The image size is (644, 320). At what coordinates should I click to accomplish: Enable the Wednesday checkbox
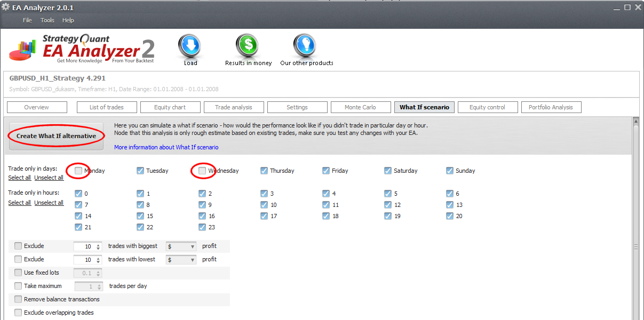(x=202, y=171)
